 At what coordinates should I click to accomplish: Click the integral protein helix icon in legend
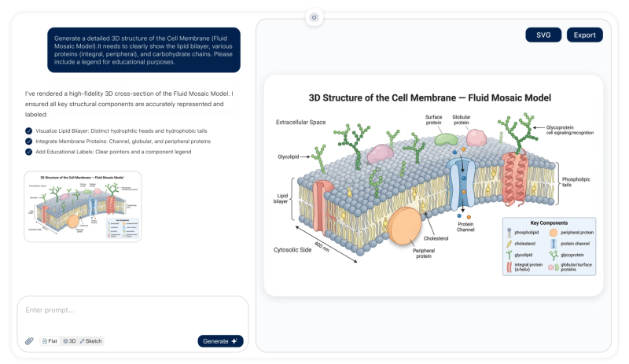pyautogui.click(x=509, y=267)
